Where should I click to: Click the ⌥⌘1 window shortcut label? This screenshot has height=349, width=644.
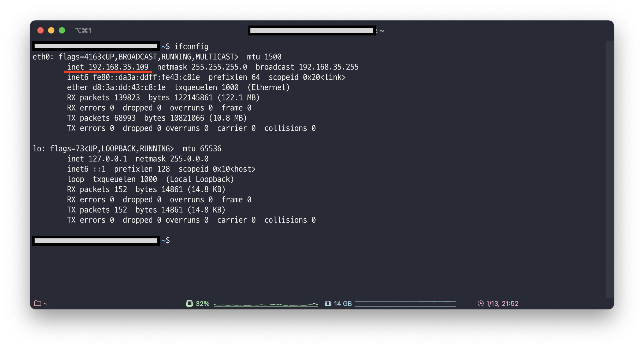click(x=83, y=31)
